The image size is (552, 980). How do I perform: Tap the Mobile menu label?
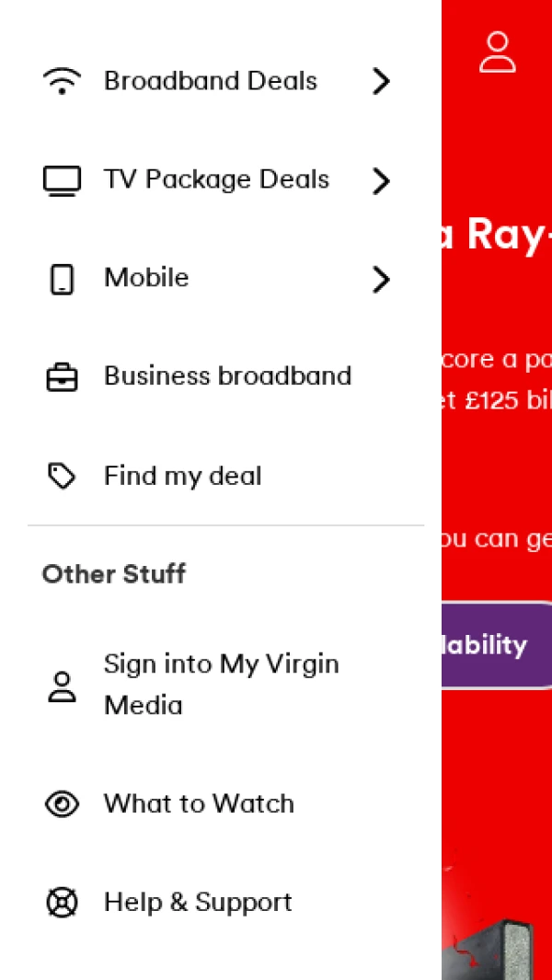[146, 278]
